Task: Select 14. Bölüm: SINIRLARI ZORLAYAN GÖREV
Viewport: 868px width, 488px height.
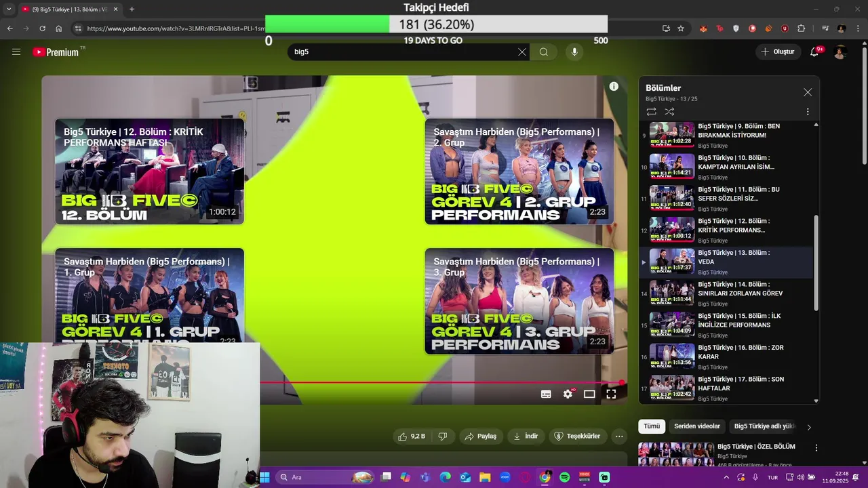Action: pyautogui.click(x=726, y=293)
